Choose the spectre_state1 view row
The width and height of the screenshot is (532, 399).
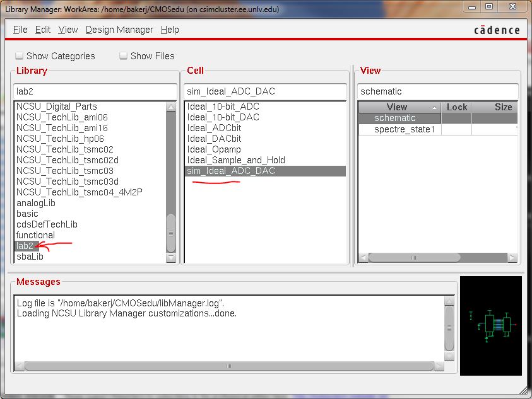404,129
